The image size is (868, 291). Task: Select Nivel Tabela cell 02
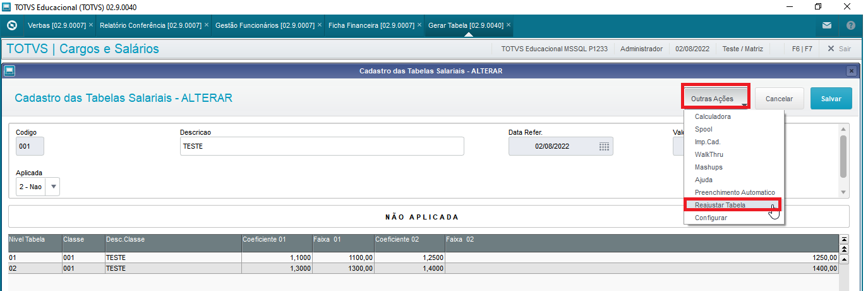point(35,268)
